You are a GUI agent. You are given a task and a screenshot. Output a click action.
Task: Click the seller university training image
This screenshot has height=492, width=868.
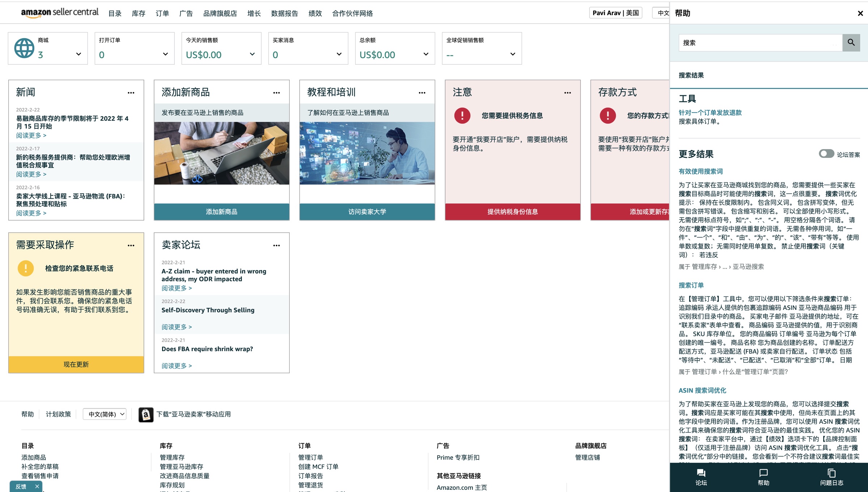367,153
